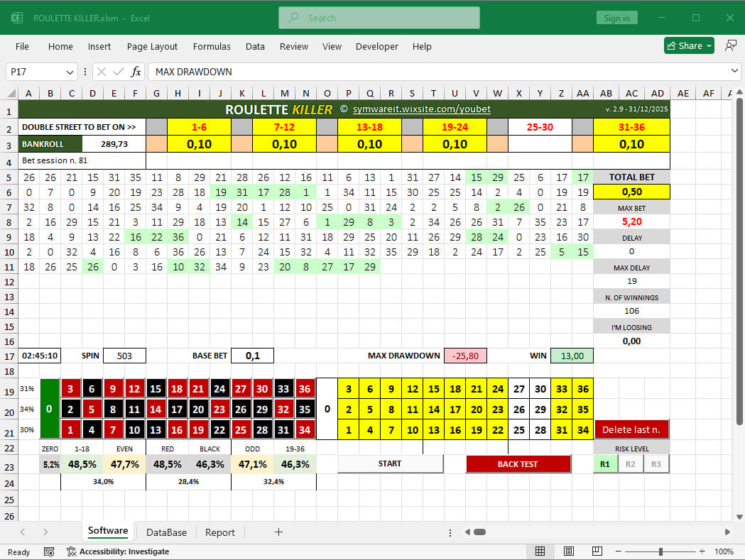Viewport: 745px width, 560px height.
Task: Select risk level R1
Action: pyautogui.click(x=605, y=464)
